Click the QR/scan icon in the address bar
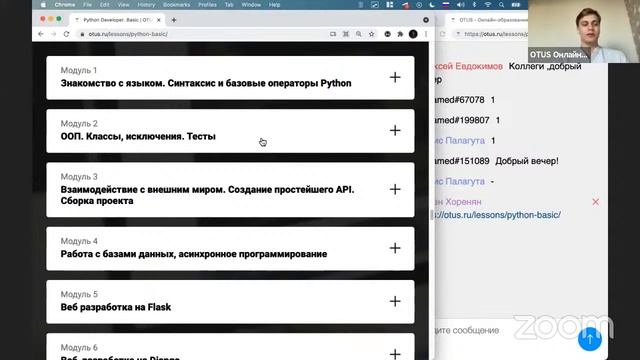The image size is (640, 360). click(x=346, y=34)
